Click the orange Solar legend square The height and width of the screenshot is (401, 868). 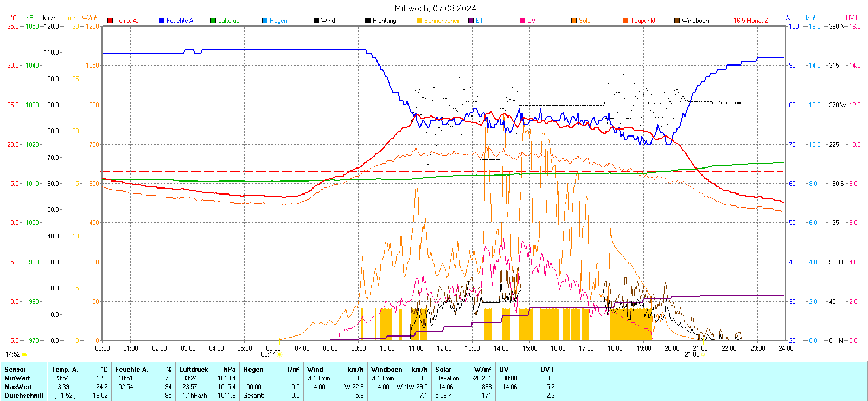coord(574,21)
